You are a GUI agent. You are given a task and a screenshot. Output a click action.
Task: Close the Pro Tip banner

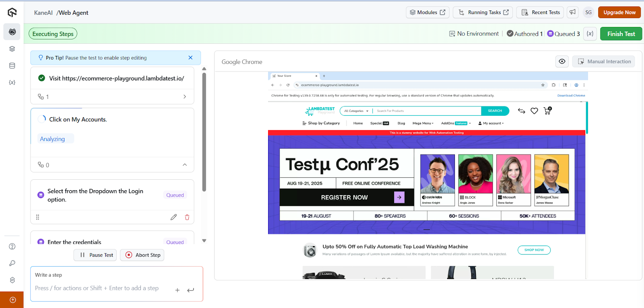[190, 57]
